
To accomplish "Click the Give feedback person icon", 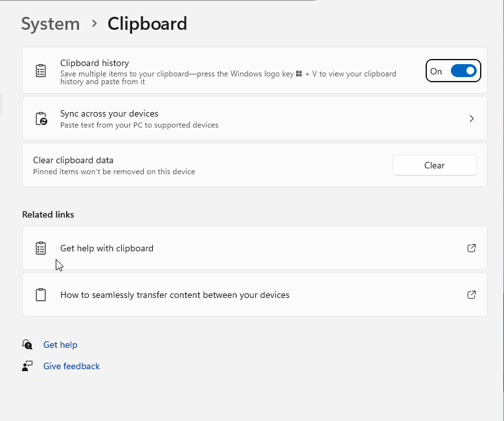I will click(x=27, y=366).
